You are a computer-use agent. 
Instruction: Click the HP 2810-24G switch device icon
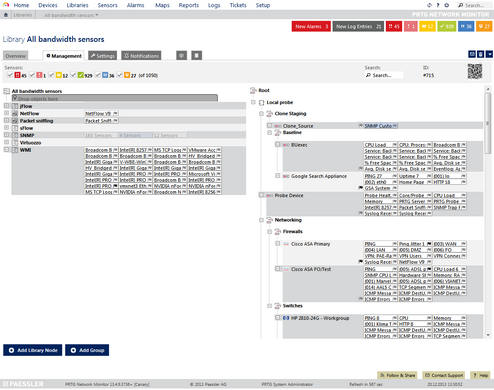coord(286,318)
